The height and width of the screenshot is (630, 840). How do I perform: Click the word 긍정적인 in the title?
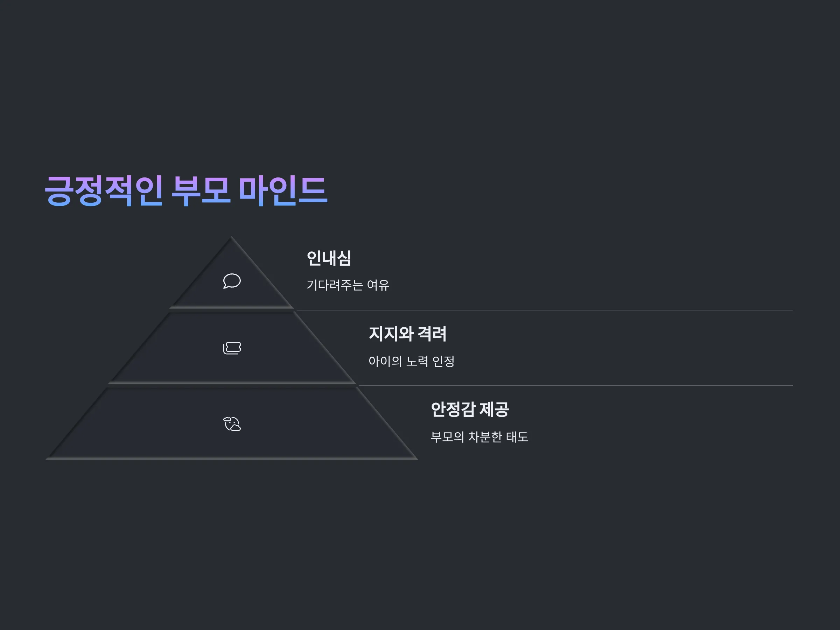point(104,191)
